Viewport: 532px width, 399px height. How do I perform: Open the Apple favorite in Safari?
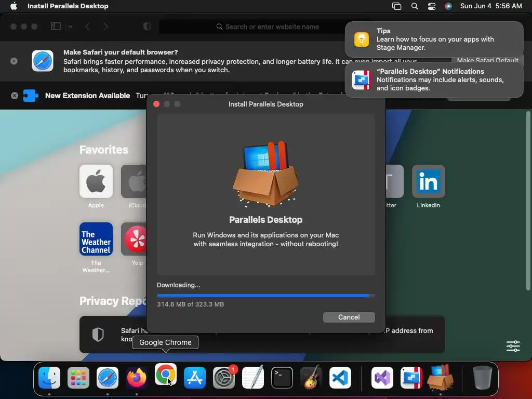point(96,181)
